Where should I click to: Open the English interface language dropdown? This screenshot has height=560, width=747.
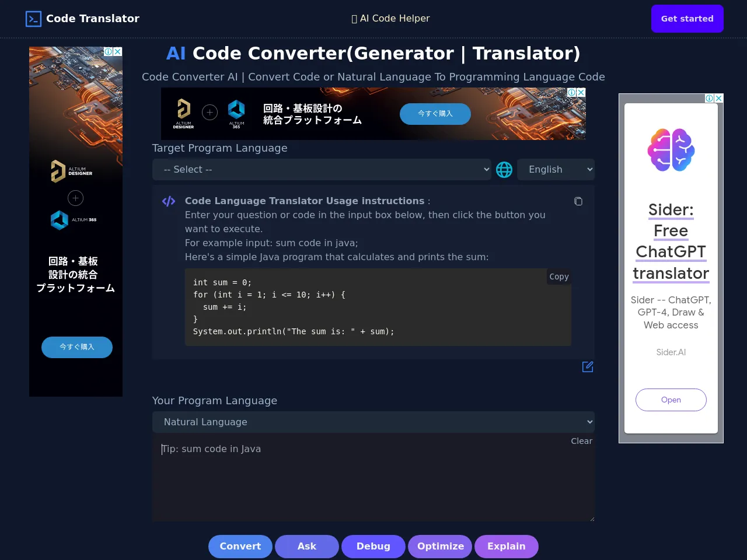[556, 170]
